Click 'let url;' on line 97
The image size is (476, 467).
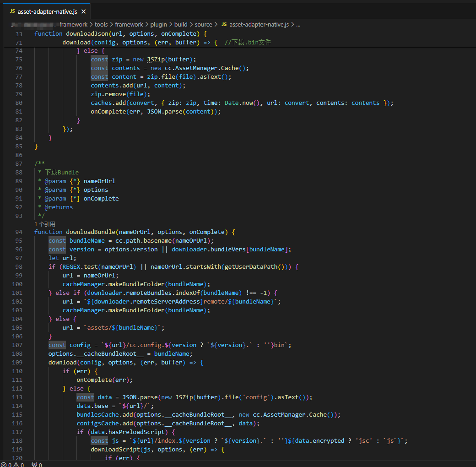click(x=62, y=258)
